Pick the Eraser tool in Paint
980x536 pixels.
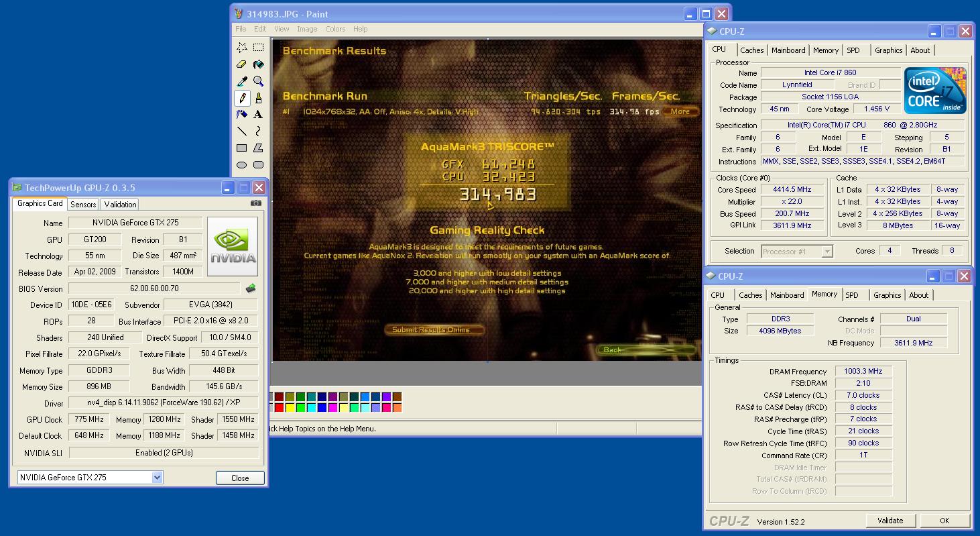(242, 64)
